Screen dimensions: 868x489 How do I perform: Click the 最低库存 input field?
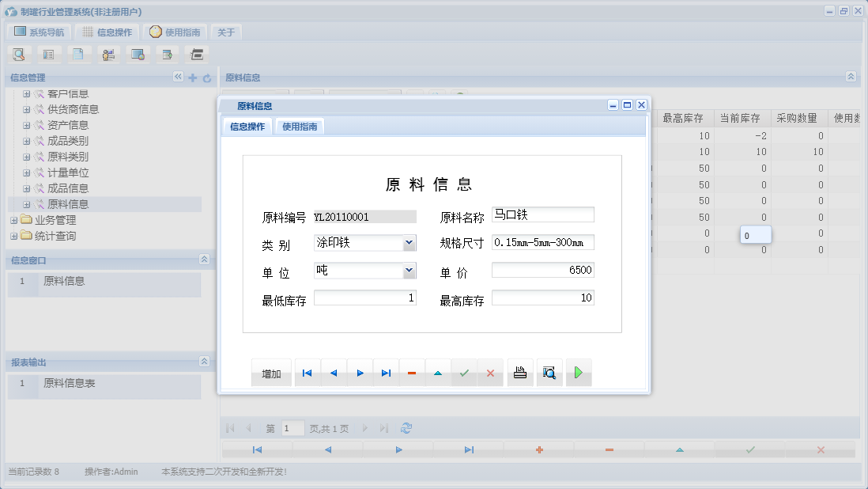click(x=364, y=298)
